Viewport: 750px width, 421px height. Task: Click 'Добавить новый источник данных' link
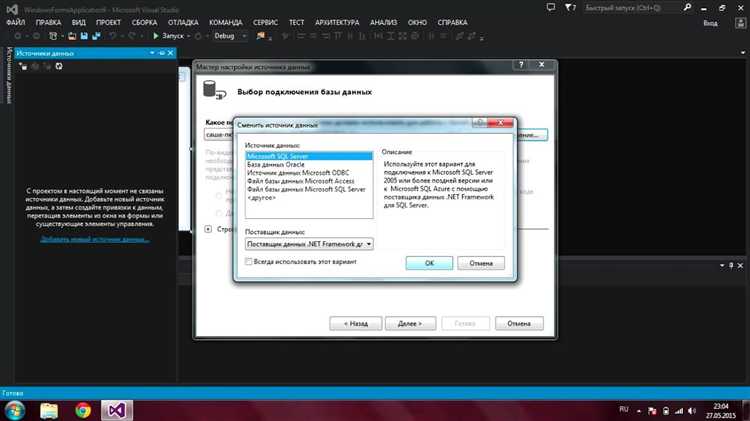point(97,239)
